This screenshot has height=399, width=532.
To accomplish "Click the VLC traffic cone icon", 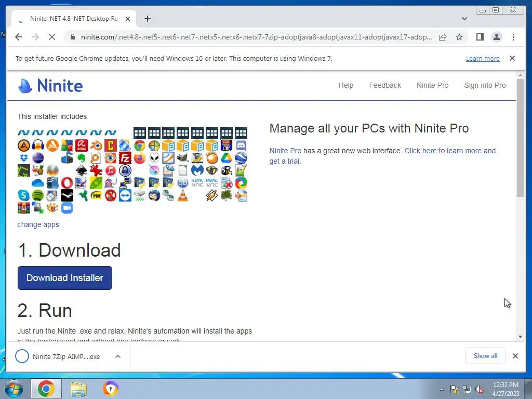I will click(183, 195).
